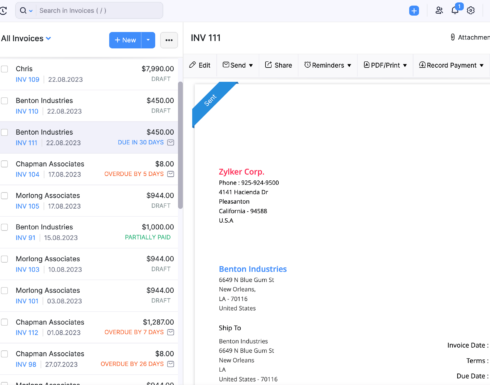Open the INV 104 link
This screenshot has width=490, height=385.
pos(27,174)
